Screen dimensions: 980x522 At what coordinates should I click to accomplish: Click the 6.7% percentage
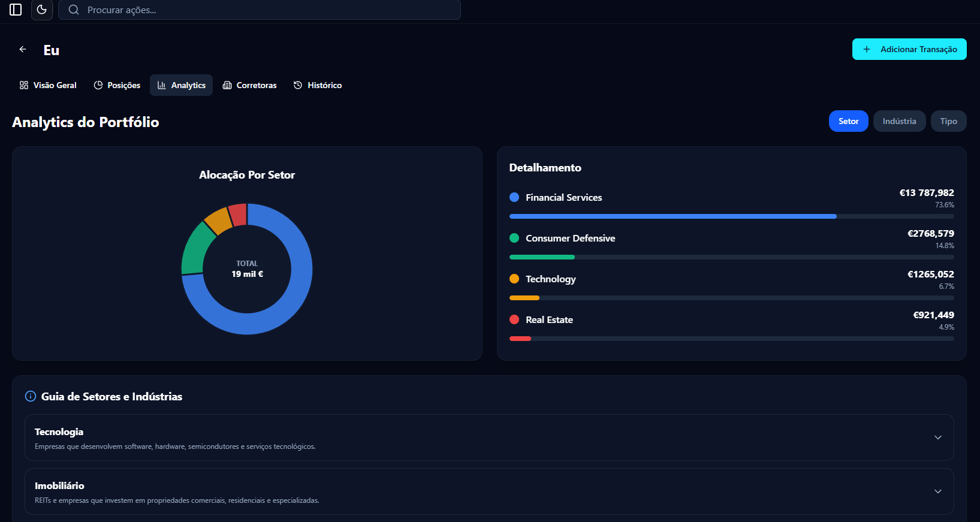946,286
